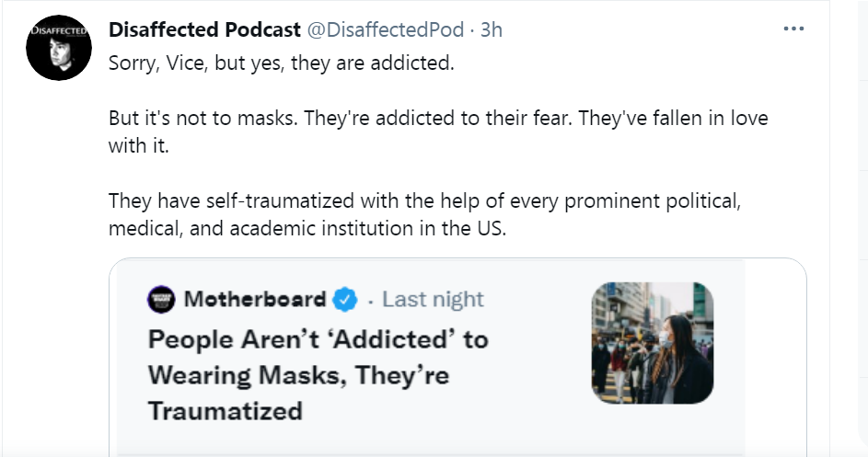This screenshot has height=457, width=868.
Task: Click the "Last night" timestamp
Action: pyautogui.click(x=433, y=299)
